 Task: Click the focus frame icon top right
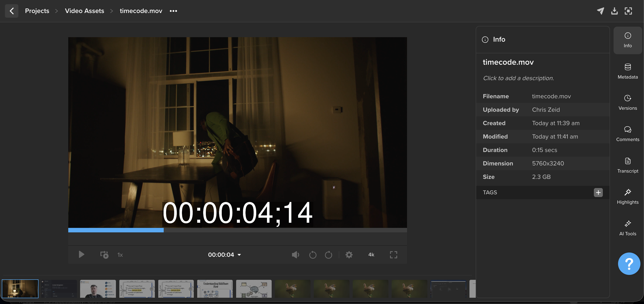coord(628,11)
